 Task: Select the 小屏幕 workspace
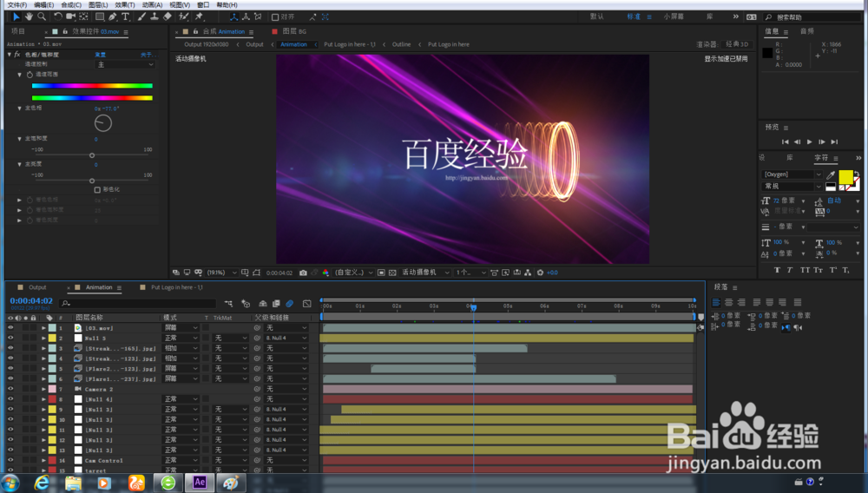pyautogui.click(x=674, y=16)
